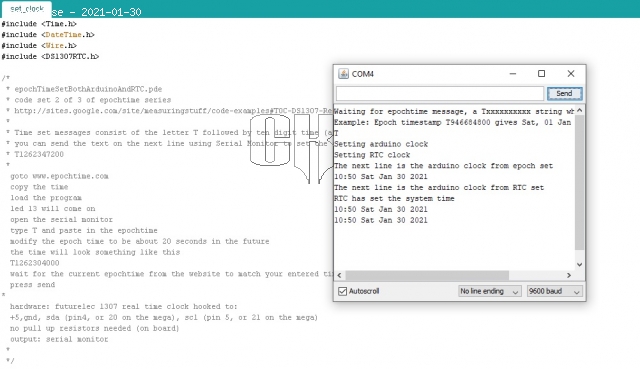
Task: Click the 'output: serial monitor' comment line
Action: pyautogui.click(x=59, y=339)
